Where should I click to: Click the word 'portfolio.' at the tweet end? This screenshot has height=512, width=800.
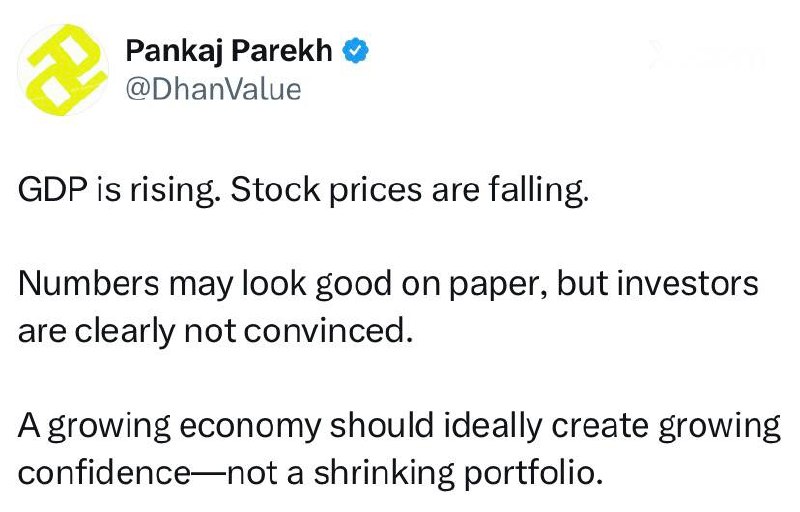pos(533,473)
